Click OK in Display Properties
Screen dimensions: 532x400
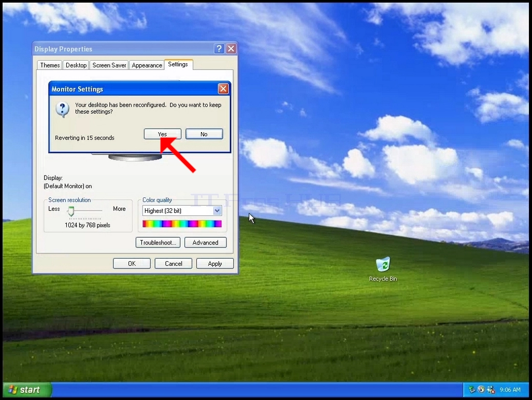[132, 264]
